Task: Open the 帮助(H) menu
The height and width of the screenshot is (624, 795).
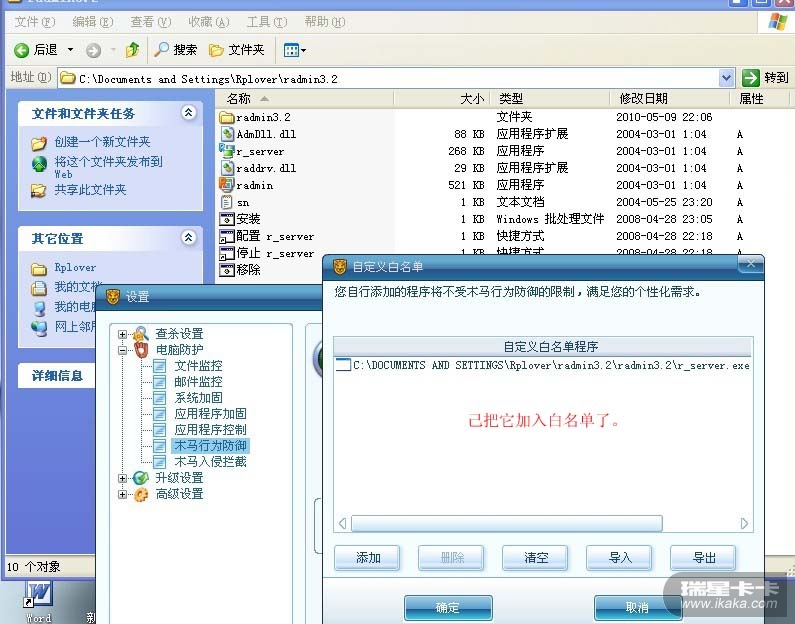Action: pos(324,22)
